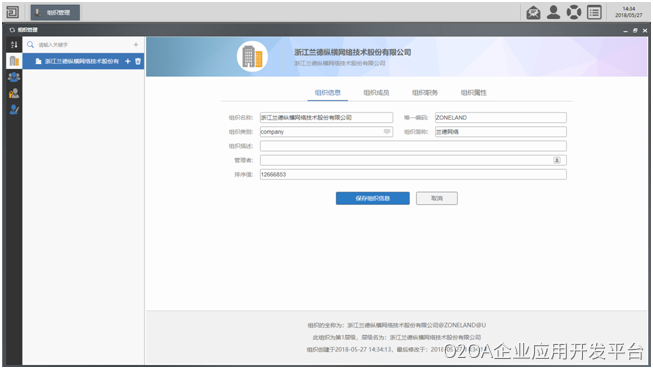Edit the ZONELAND unique code field
The width and height of the screenshot is (653, 369).
501,117
